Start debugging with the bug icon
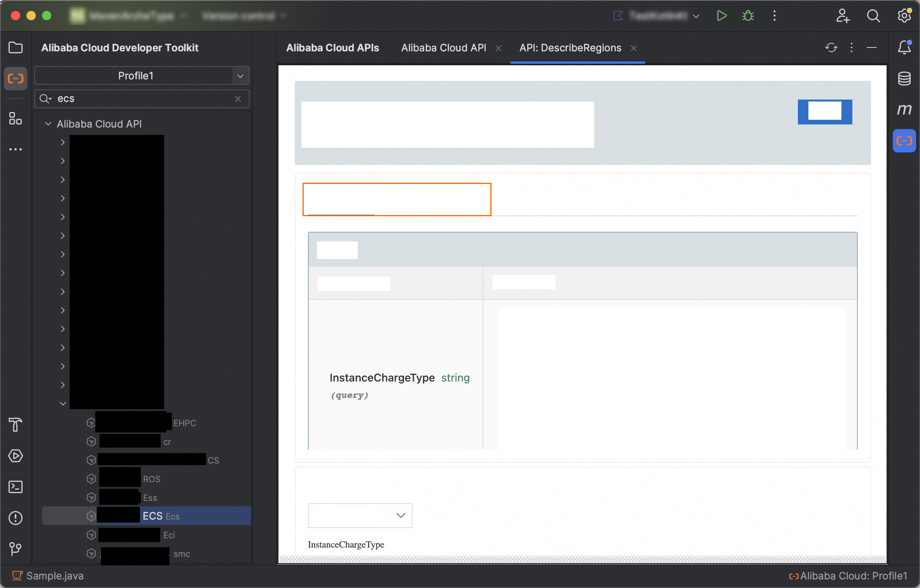Image resolution: width=920 pixels, height=588 pixels. (748, 16)
